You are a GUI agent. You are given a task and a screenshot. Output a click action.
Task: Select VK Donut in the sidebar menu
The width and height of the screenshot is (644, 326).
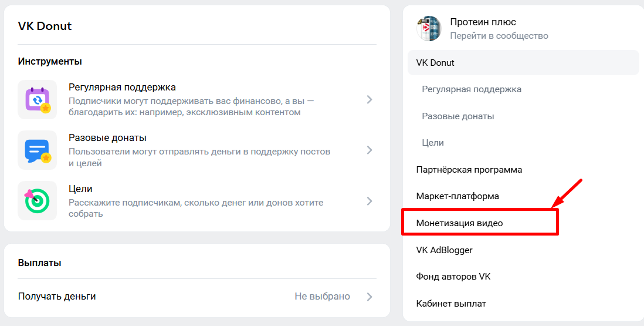(435, 63)
